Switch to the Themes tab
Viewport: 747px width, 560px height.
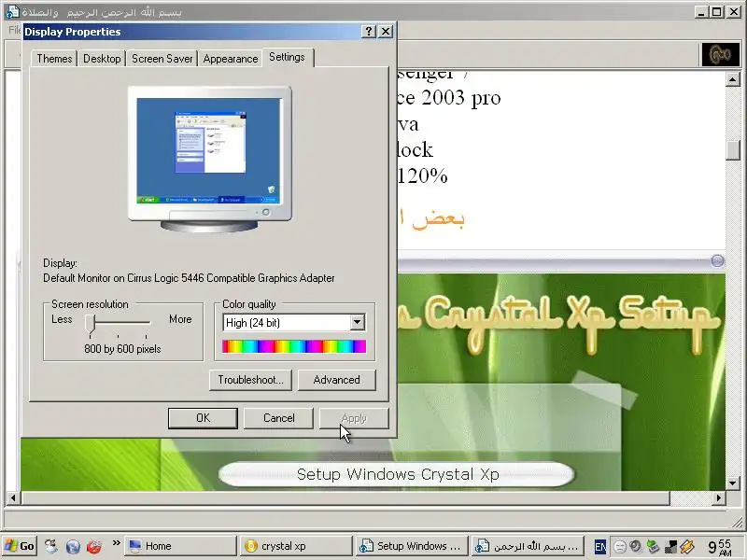click(54, 59)
